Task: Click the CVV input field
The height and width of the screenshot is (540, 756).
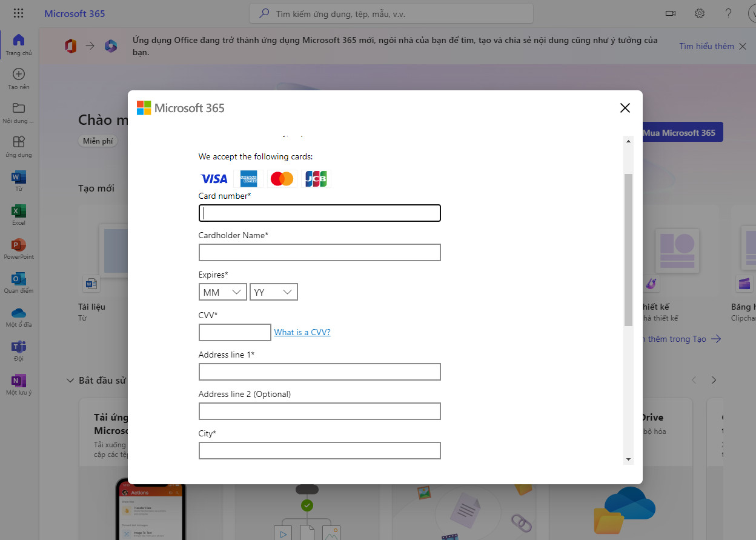Action: click(234, 332)
